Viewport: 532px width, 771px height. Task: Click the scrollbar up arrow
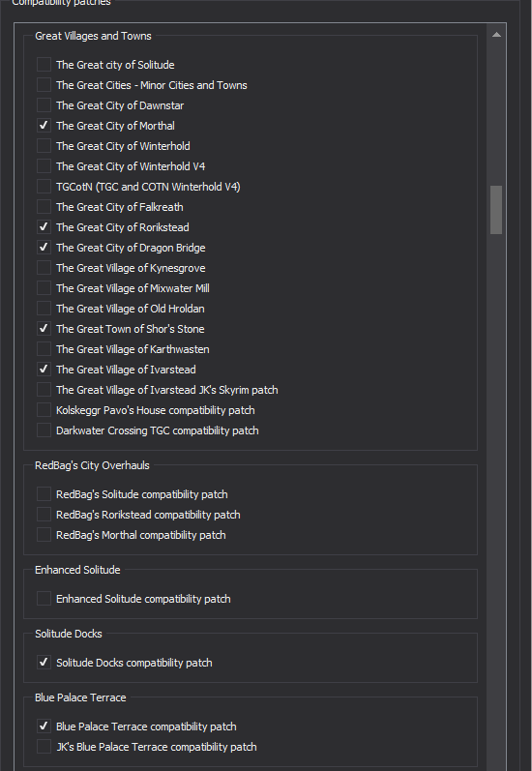(x=496, y=35)
